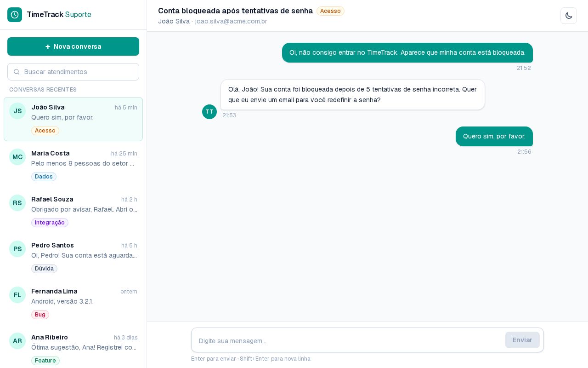588x368 pixels.
Task: Click the Enviar send button
Action: 522,340
